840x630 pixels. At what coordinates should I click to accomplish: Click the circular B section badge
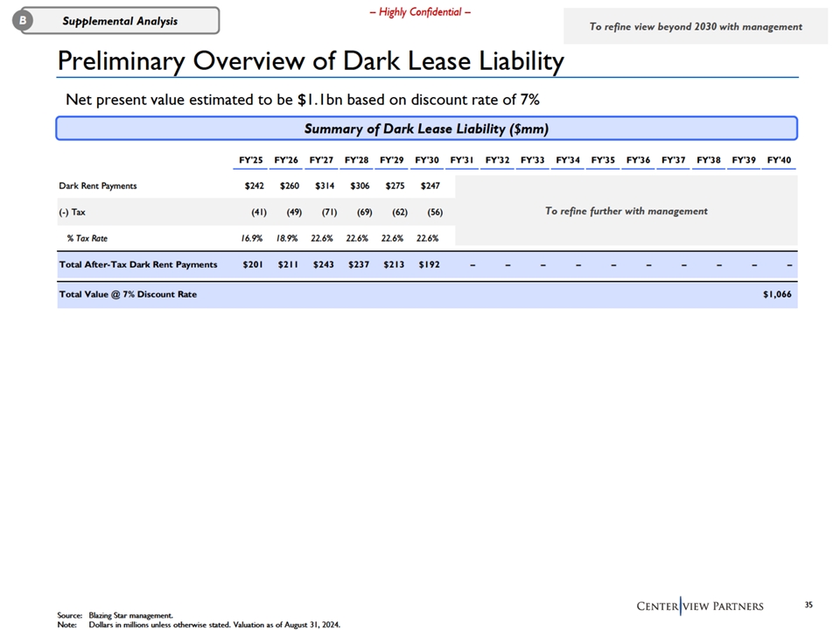pyautogui.click(x=21, y=21)
